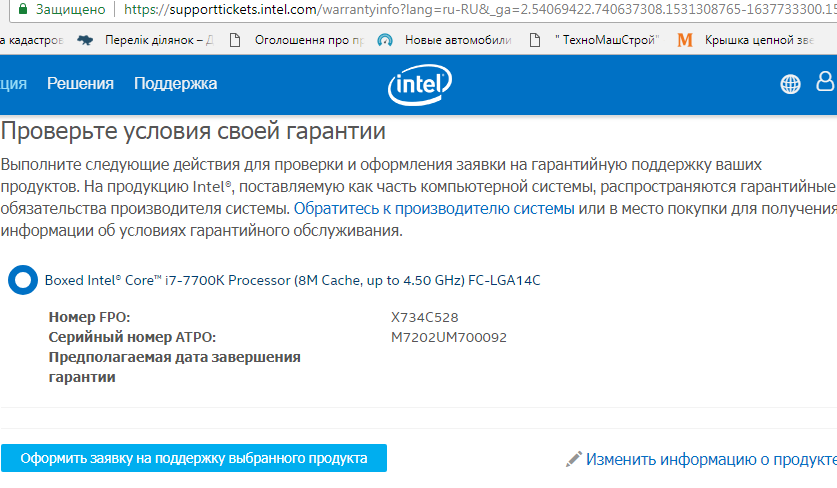The height and width of the screenshot is (488, 837).
Task: Click the Номер FPO label
Action: click(89, 317)
